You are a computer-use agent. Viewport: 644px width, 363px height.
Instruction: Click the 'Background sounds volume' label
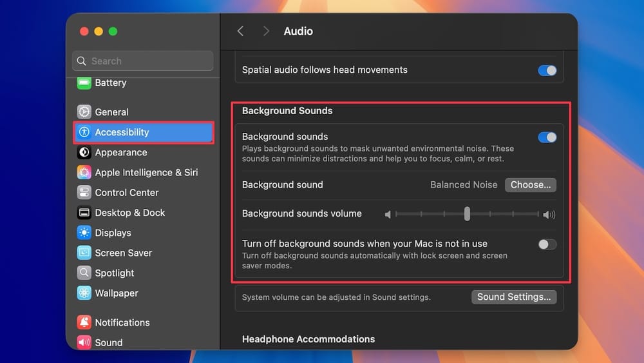tap(302, 214)
